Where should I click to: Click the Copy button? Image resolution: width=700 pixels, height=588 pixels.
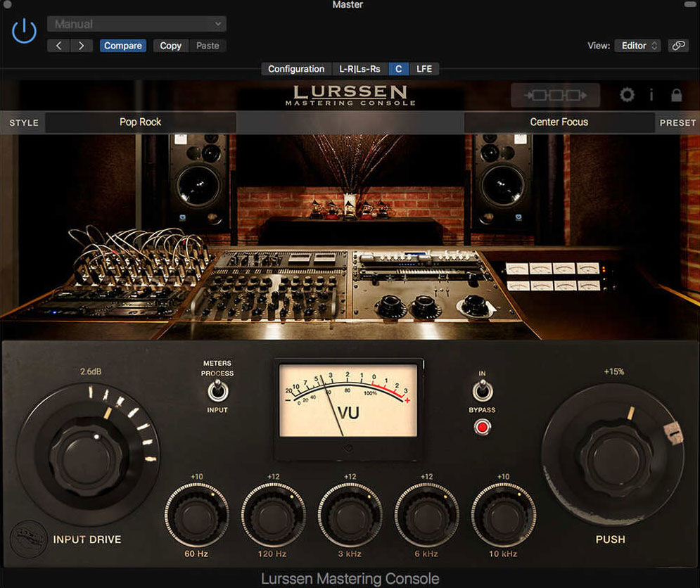pos(170,46)
